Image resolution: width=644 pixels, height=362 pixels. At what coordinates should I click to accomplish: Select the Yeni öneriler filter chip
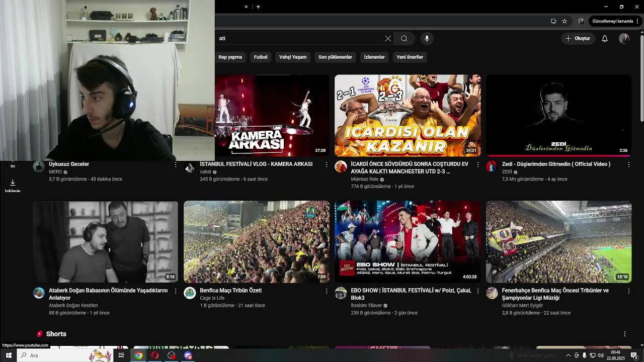(410, 57)
